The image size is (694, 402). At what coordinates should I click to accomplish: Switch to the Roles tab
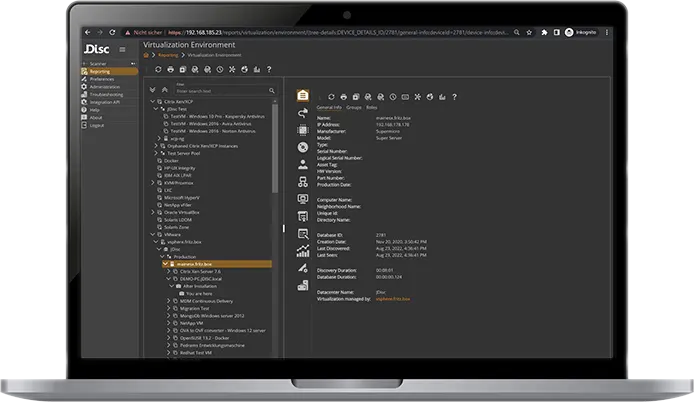tap(372, 106)
